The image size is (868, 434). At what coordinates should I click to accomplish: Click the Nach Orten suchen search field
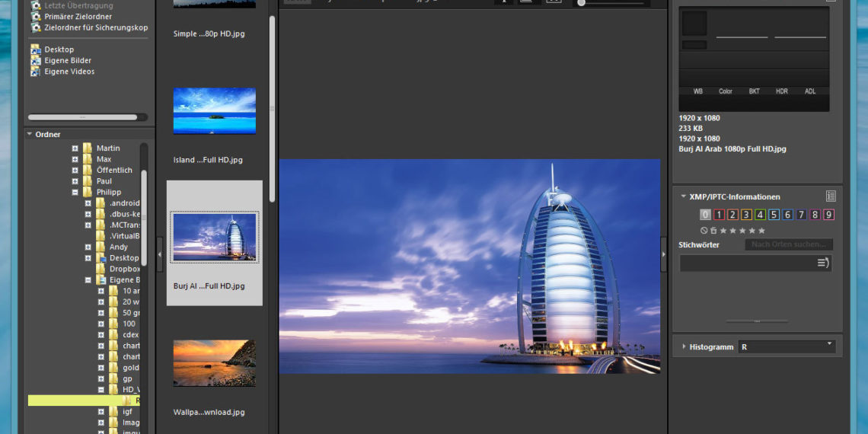(x=789, y=244)
